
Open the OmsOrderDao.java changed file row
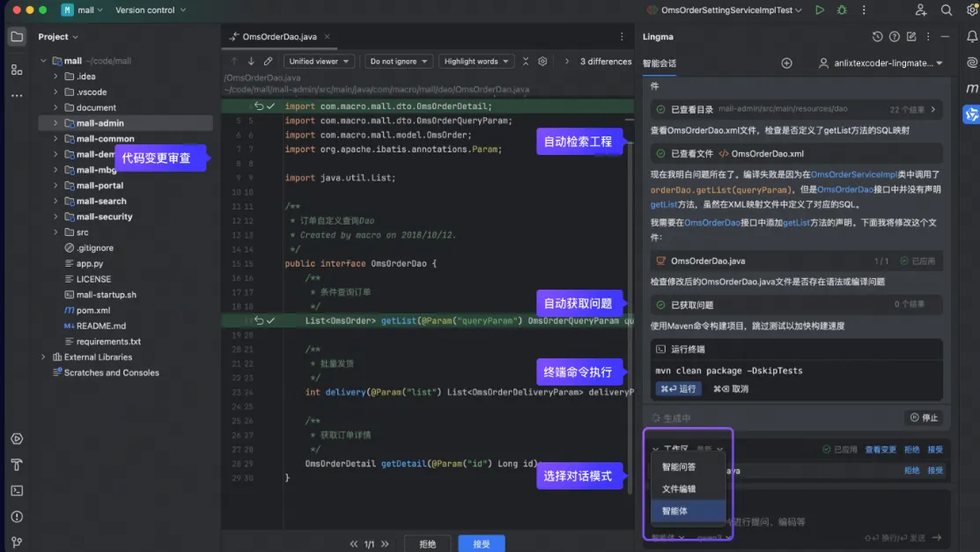click(796, 261)
